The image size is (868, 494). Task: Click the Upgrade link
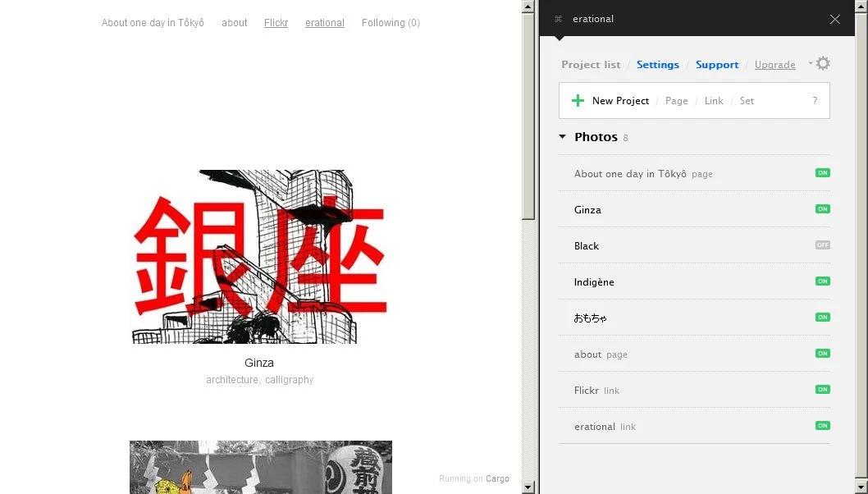[774, 65]
